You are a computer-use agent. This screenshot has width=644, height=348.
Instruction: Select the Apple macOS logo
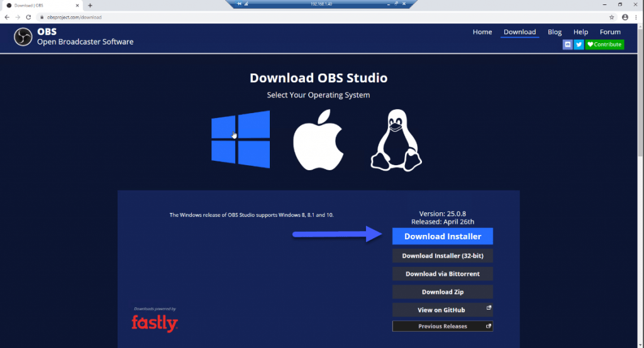[x=318, y=139]
